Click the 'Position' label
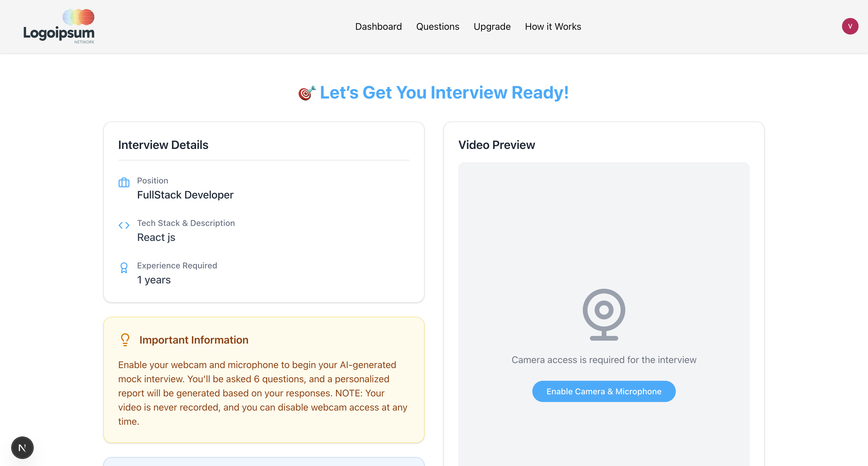Viewport: 868px width, 466px height. tap(153, 181)
